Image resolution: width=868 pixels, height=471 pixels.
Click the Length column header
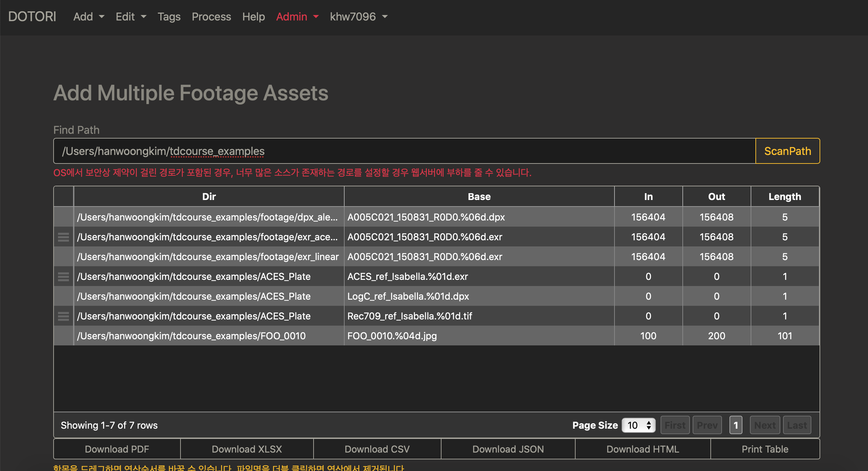tap(784, 197)
